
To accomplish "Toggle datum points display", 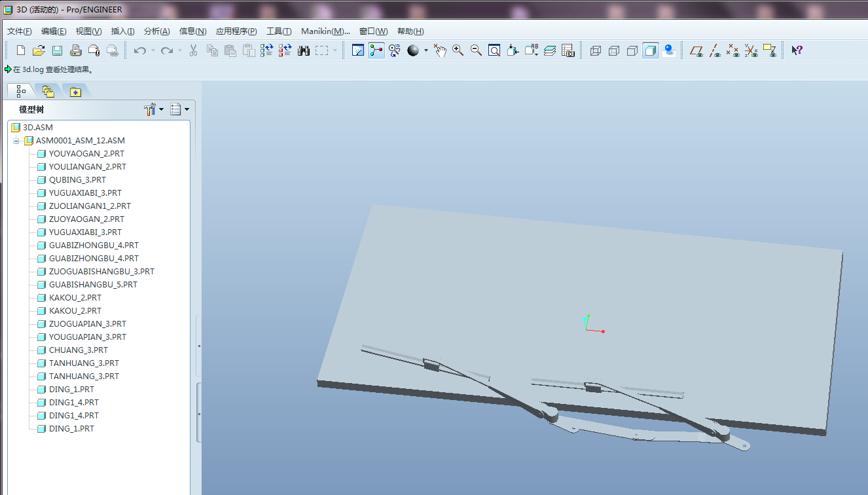I will (x=733, y=50).
